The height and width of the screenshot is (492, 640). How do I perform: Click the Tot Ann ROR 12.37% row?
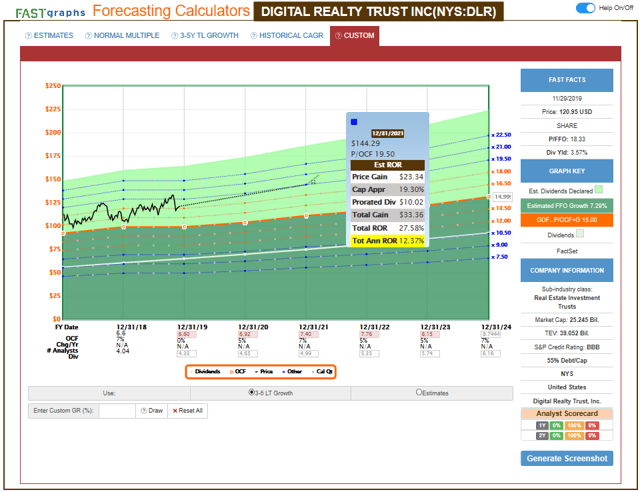(388, 241)
